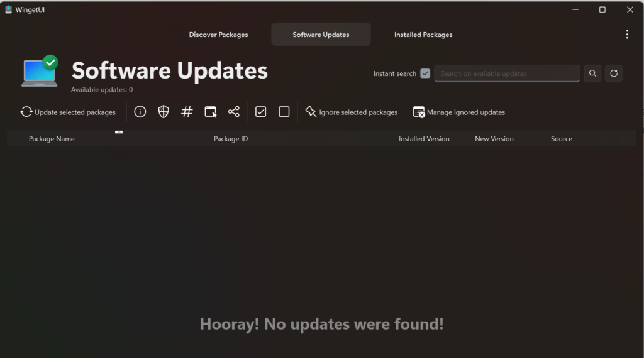This screenshot has width=644, height=358.
Task: Click Update selected packages button
Action: tap(69, 112)
